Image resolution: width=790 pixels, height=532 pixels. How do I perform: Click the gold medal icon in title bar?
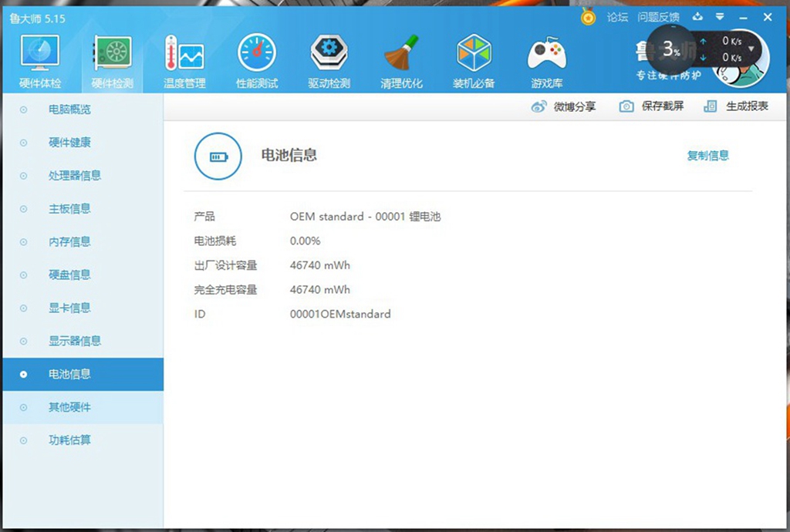(x=588, y=17)
